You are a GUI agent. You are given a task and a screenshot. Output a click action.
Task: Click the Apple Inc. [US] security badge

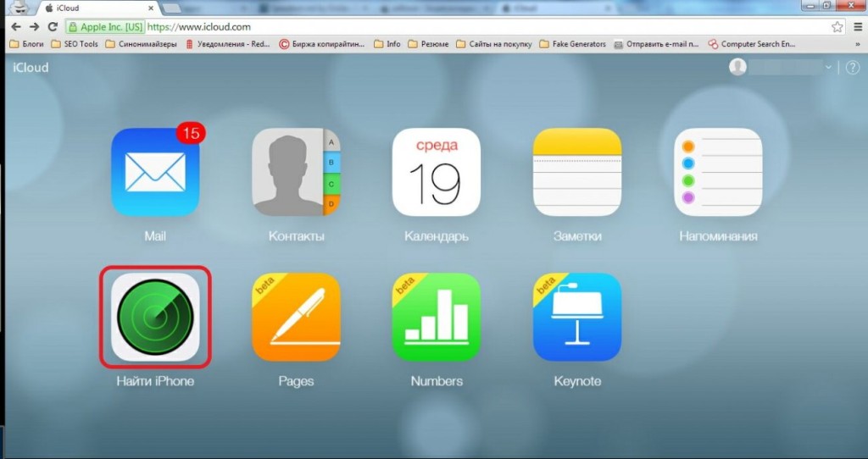tap(105, 26)
